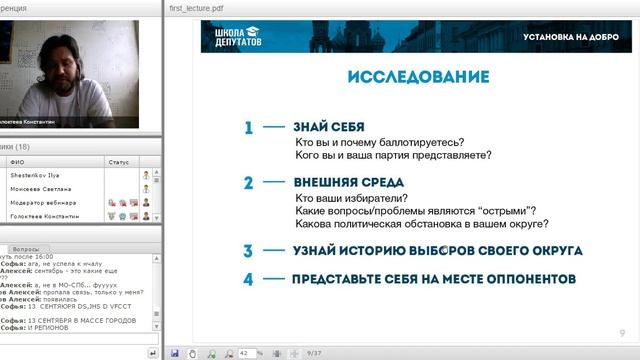Click chat message 'ага, не успела к началу'
640x360 pixels.
tap(65, 264)
